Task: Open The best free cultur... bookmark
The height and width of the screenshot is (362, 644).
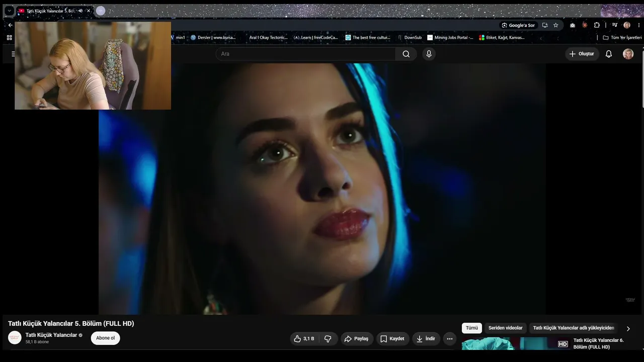Action: (x=368, y=38)
